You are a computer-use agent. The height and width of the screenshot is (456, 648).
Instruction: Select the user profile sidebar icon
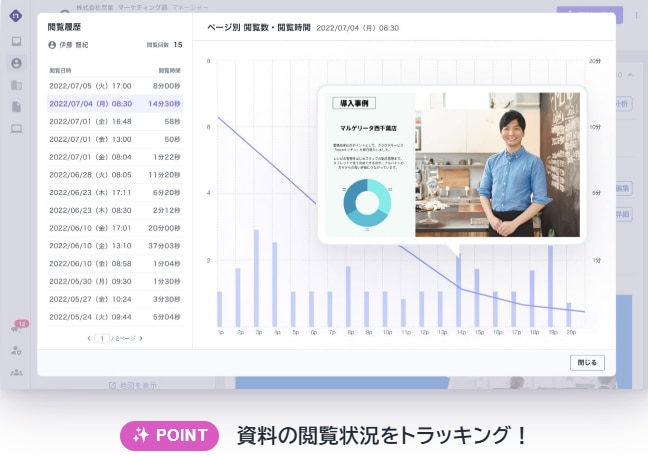(x=16, y=63)
